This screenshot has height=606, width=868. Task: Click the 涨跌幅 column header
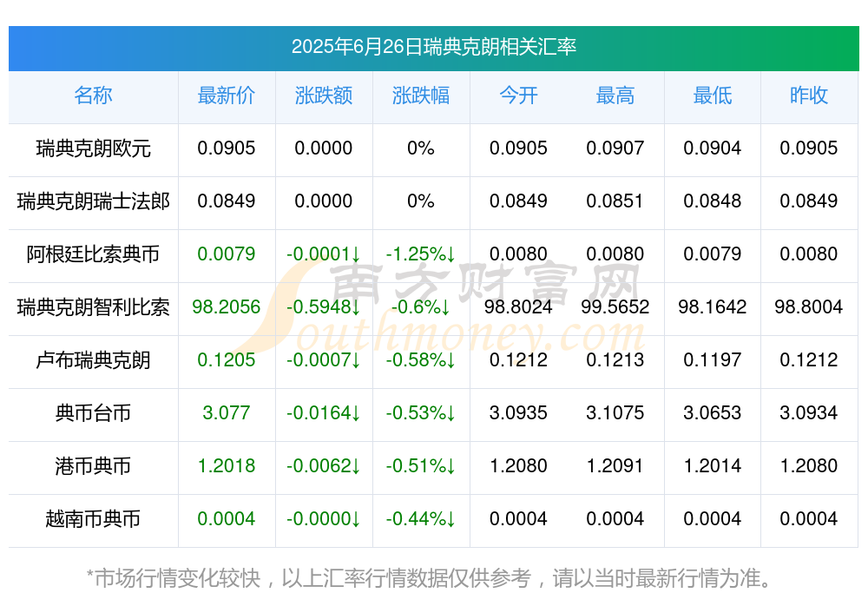point(421,96)
